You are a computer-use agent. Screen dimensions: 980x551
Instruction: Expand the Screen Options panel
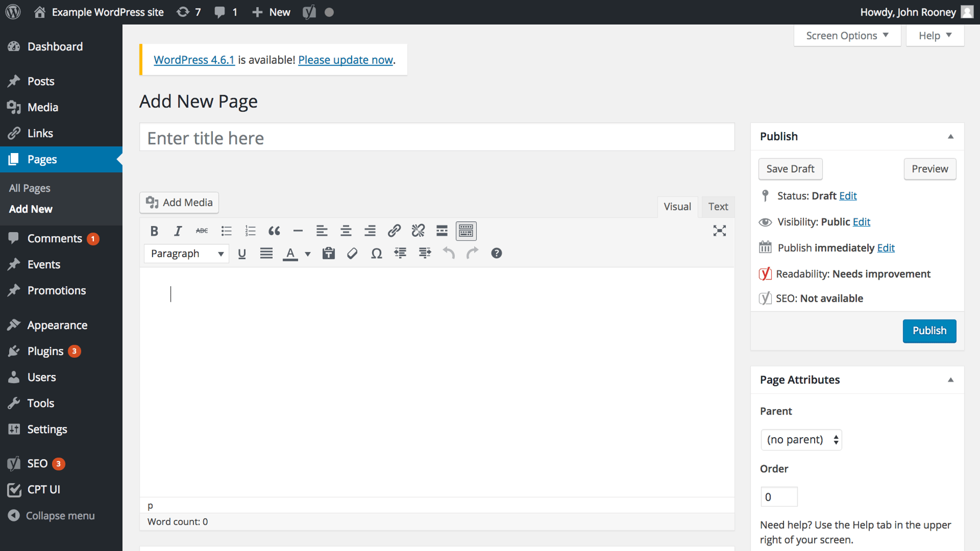(846, 35)
